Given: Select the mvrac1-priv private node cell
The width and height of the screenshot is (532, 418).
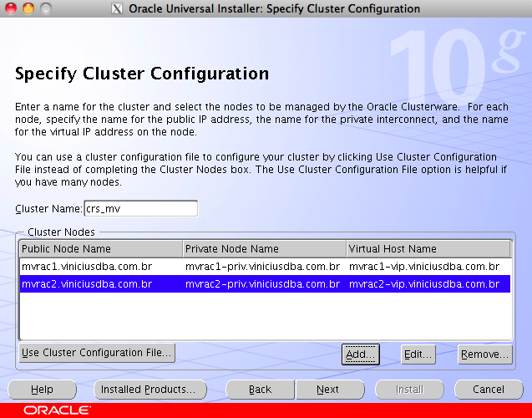Looking at the screenshot, I should point(263,267).
